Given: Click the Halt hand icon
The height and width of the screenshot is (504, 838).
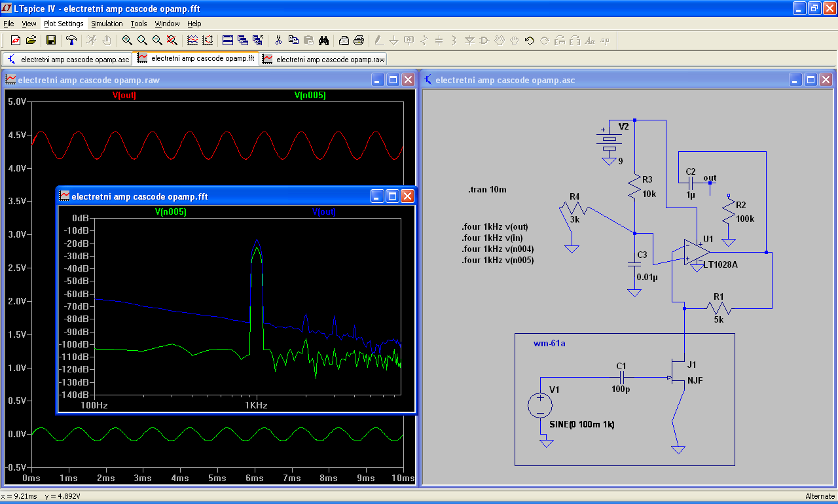Looking at the screenshot, I should (x=107, y=40).
